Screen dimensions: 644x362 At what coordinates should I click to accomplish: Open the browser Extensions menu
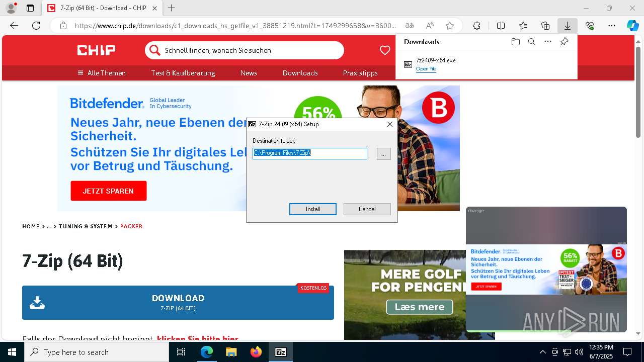point(476,26)
